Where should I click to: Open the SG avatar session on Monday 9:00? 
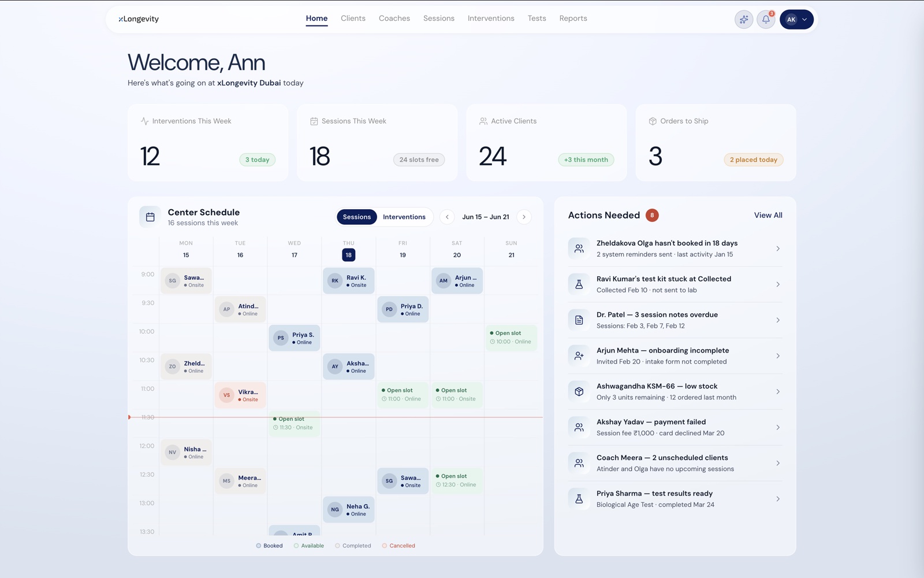186,281
